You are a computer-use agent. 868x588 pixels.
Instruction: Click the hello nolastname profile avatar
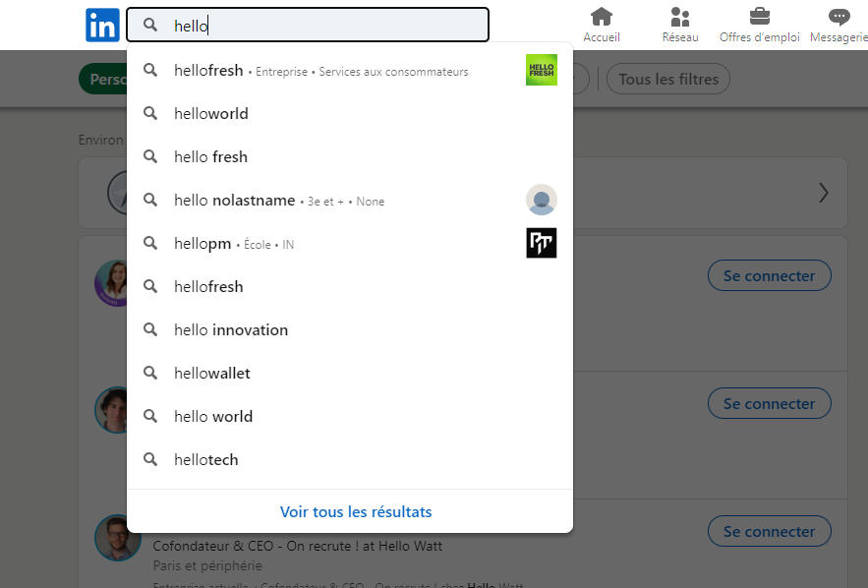[541, 200]
